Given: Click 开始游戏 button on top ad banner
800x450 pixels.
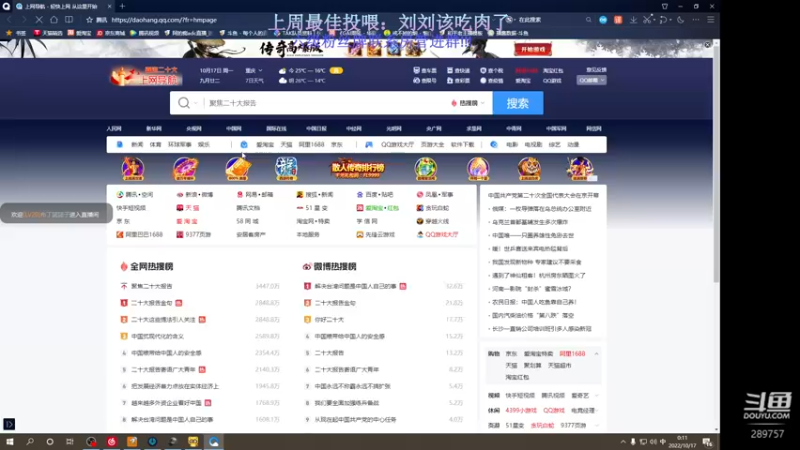Looking at the screenshot, I should pos(533,49).
